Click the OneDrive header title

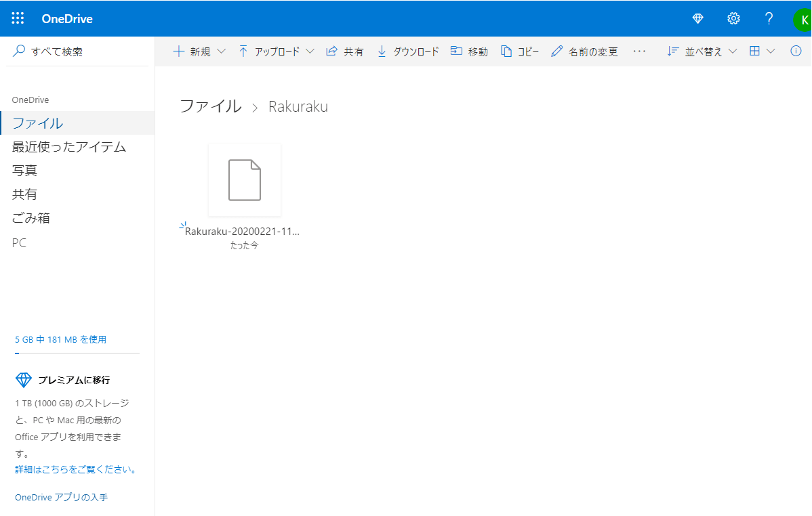coord(67,19)
